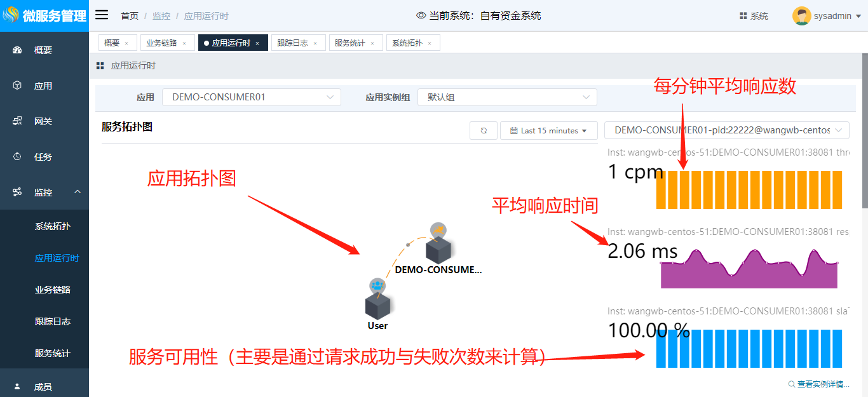Image resolution: width=868 pixels, height=397 pixels.
Task: Switch to the 跟踪日志 tab
Action: coord(293,43)
